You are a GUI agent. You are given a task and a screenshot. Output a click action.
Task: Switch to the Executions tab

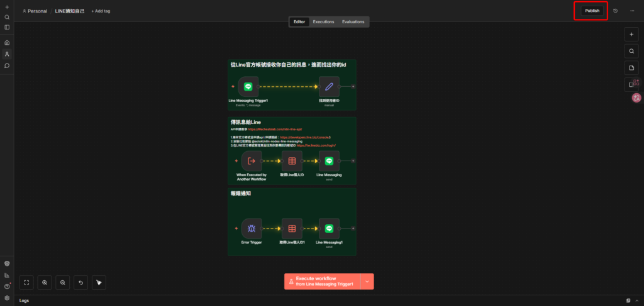[323, 22]
